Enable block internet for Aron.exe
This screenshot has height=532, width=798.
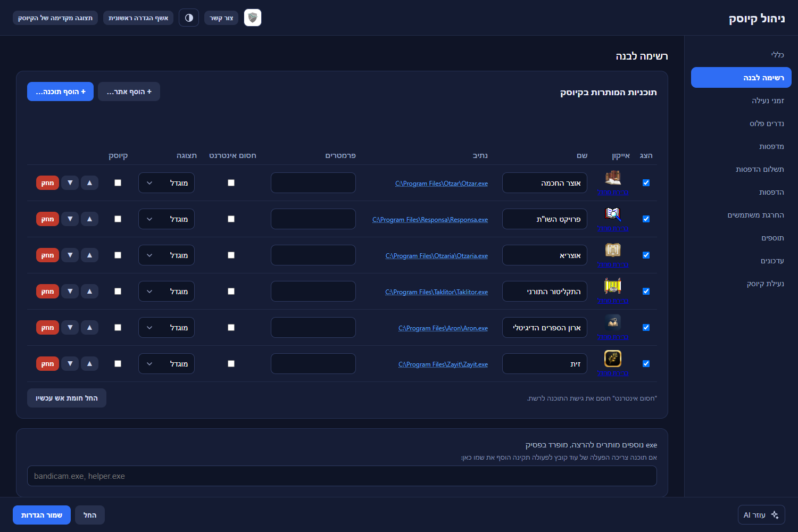(231, 328)
